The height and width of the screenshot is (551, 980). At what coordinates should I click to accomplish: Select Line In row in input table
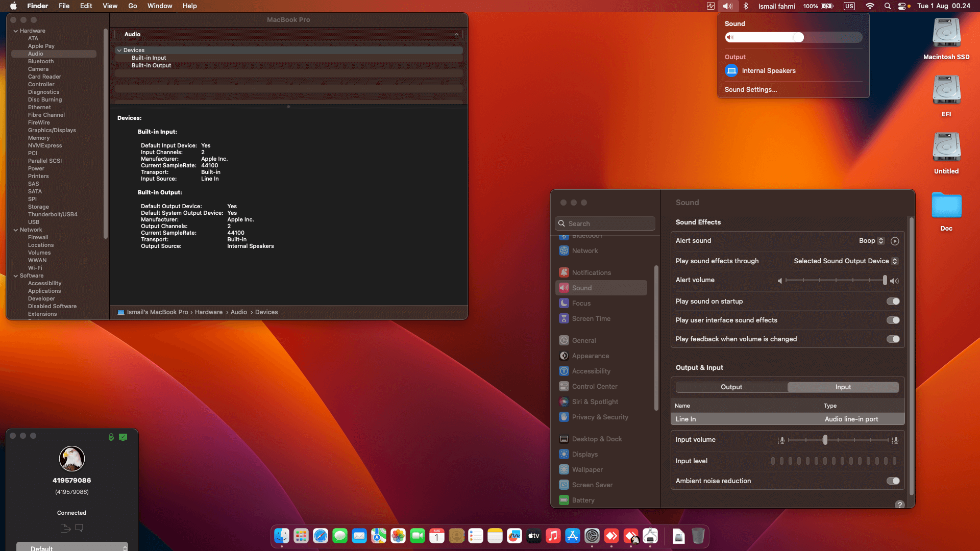point(788,419)
